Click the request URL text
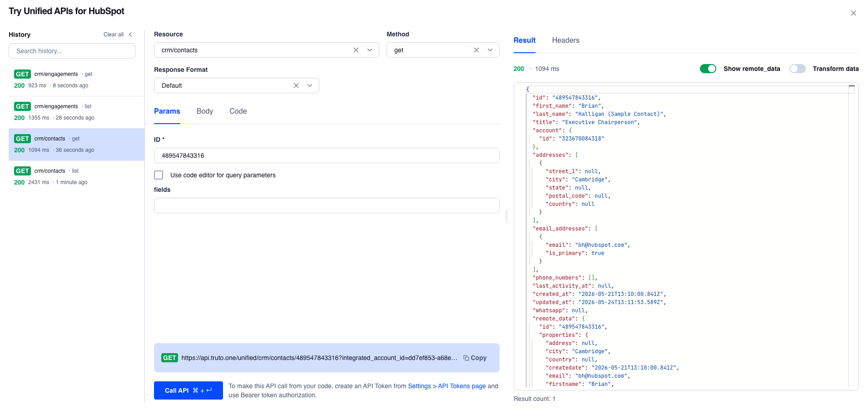 point(319,358)
